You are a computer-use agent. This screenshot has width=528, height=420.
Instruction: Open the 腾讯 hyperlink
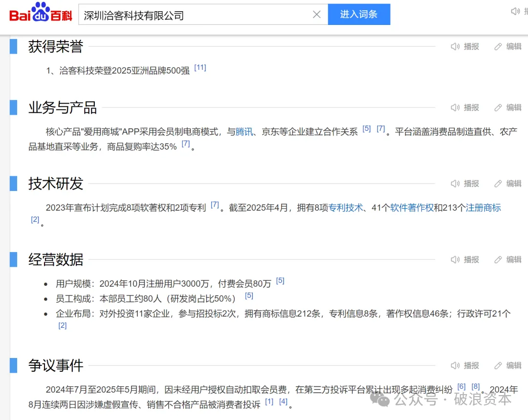coord(244,131)
